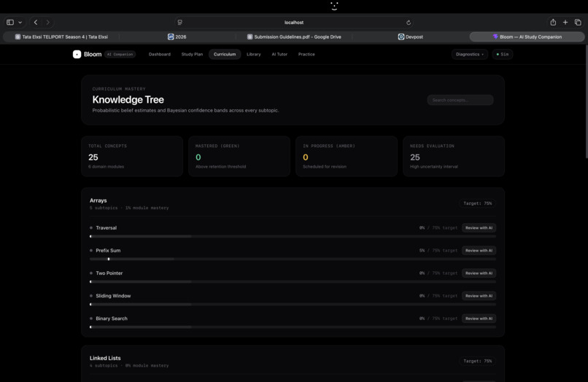Click the Sliding Window mastery progress bar
The height and width of the screenshot is (382, 588).
[x=293, y=305]
